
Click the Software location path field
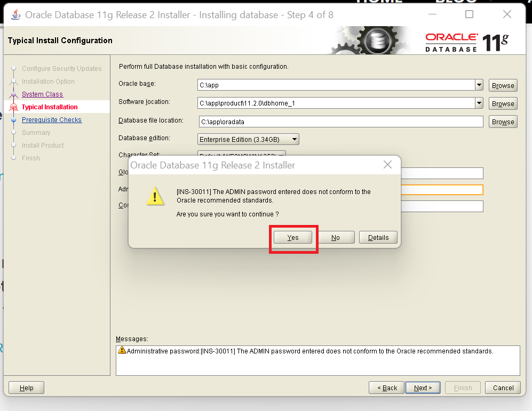336,103
